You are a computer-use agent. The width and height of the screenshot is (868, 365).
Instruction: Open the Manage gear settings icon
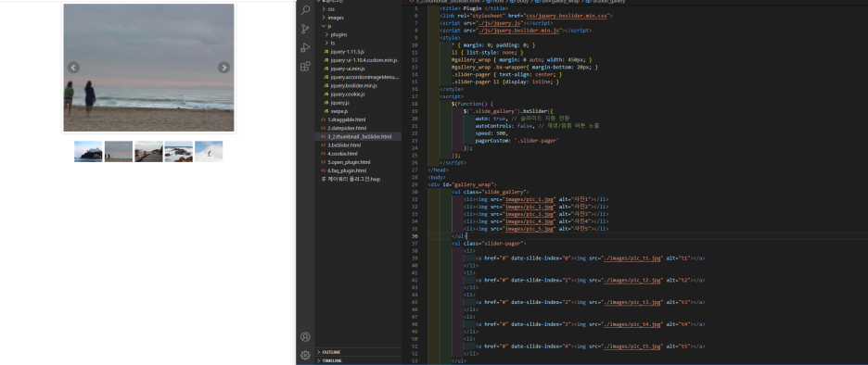305,355
